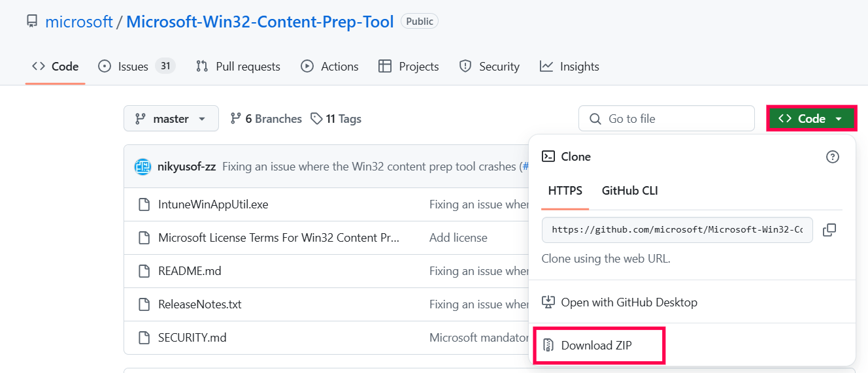Go to the Pull requests tab

click(238, 67)
